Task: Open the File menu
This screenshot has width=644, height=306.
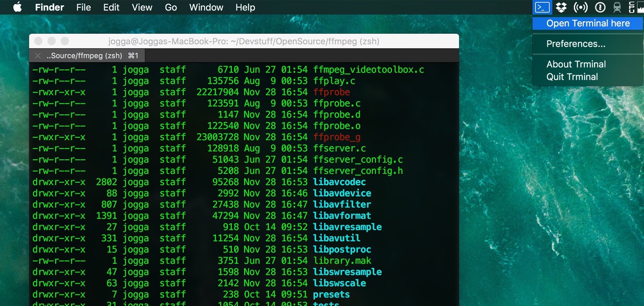Action: pos(83,7)
